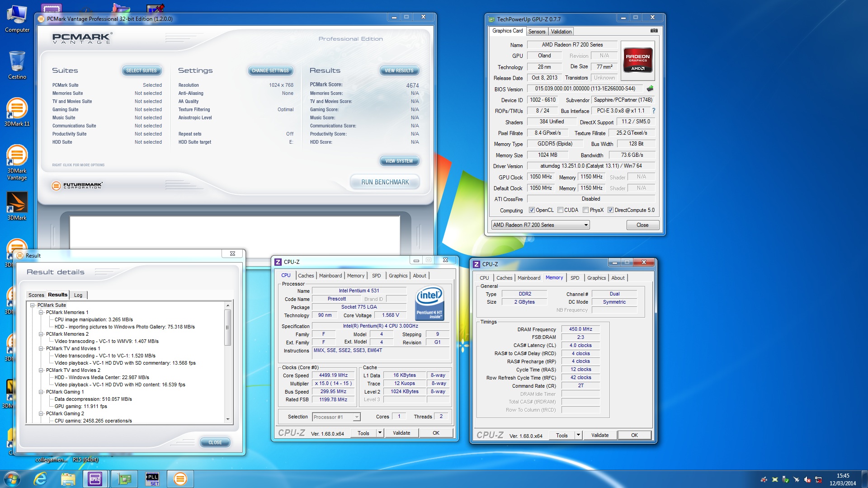Toggle DirectCompute 5.0 checkbox
Viewport: 868px width, 488px height.
click(610, 210)
